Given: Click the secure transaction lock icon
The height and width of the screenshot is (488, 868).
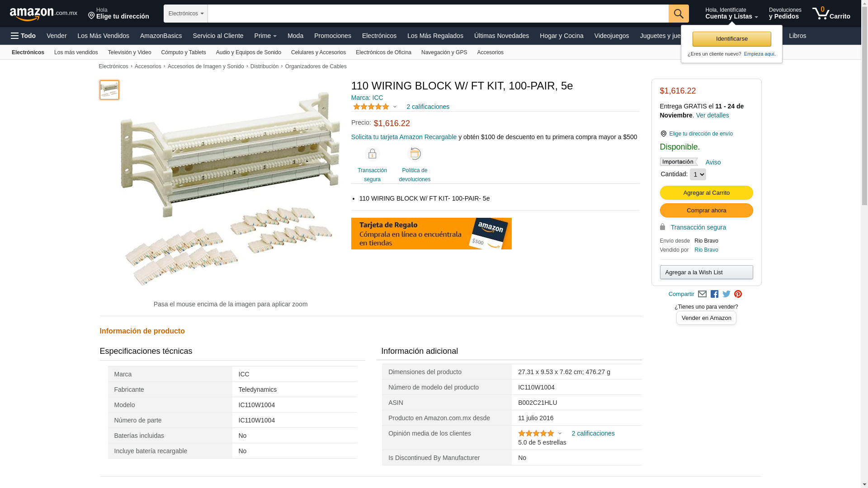Looking at the screenshot, I should (372, 154).
